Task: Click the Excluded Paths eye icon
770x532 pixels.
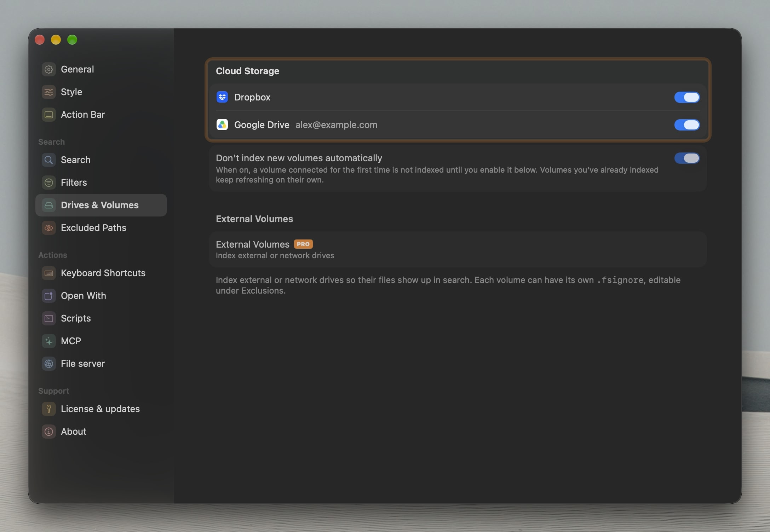Action: (x=49, y=228)
